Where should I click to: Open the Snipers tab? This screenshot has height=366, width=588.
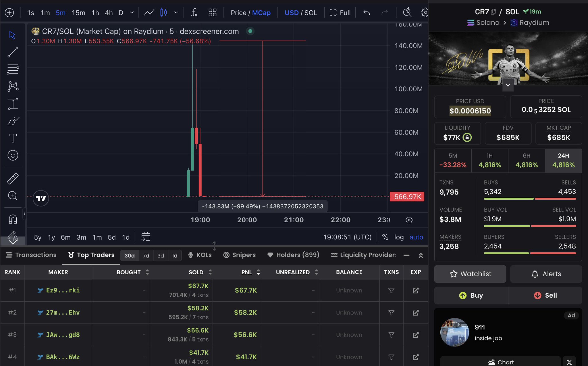click(240, 255)
